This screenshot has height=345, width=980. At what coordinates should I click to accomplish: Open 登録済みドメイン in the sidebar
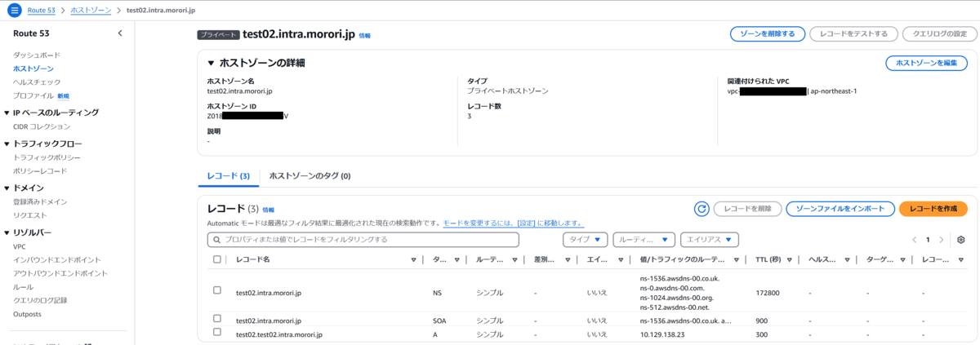pyautogui.click(x=40, y=201)
